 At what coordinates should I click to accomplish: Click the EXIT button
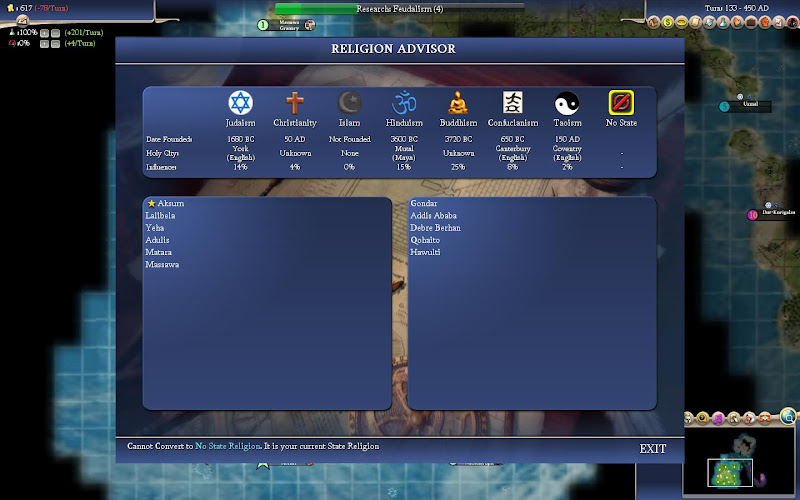click(653, 448)
